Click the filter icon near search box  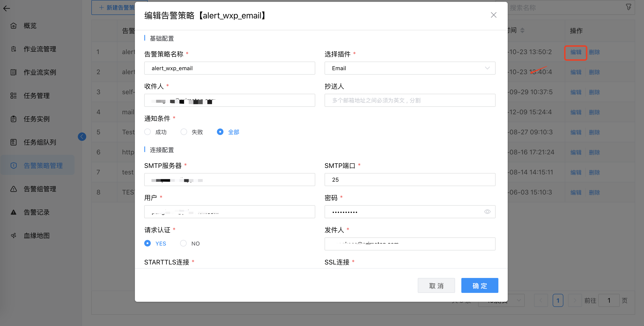coord(628,7)
